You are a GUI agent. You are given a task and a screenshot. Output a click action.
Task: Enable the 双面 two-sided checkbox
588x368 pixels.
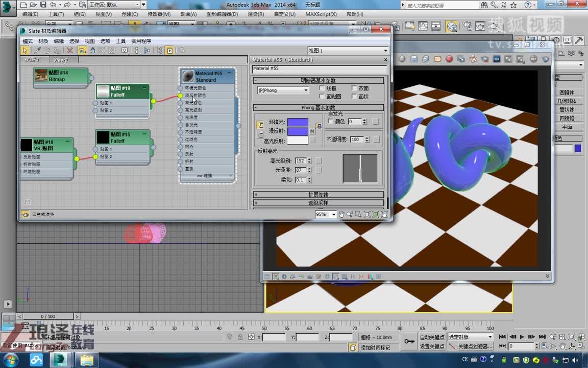coord(354,88)
